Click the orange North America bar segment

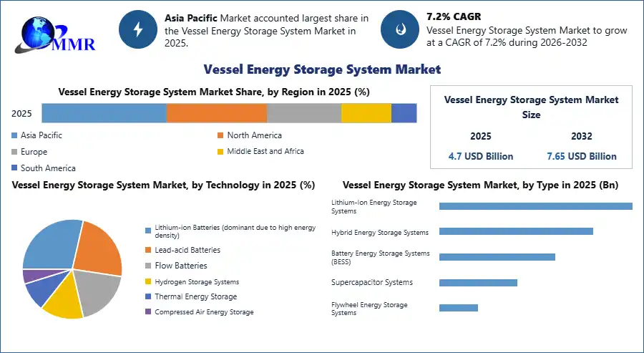pyautogui.click(x=217, y=113)
